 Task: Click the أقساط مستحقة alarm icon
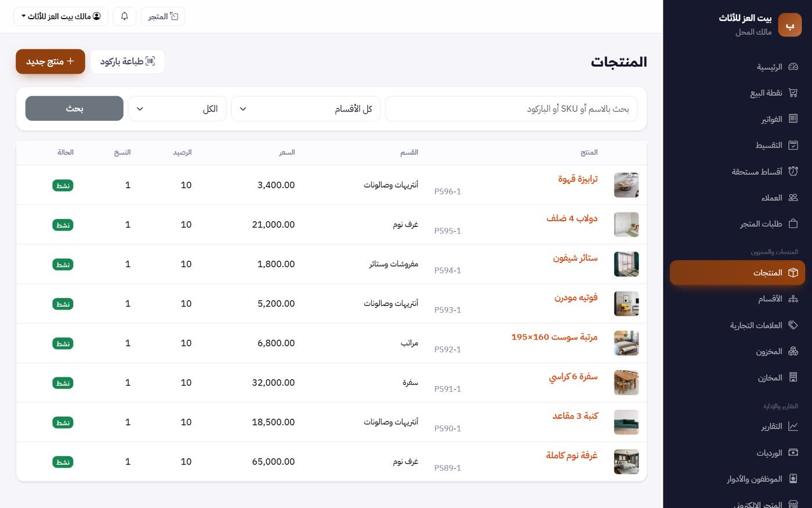click(793, 171)
